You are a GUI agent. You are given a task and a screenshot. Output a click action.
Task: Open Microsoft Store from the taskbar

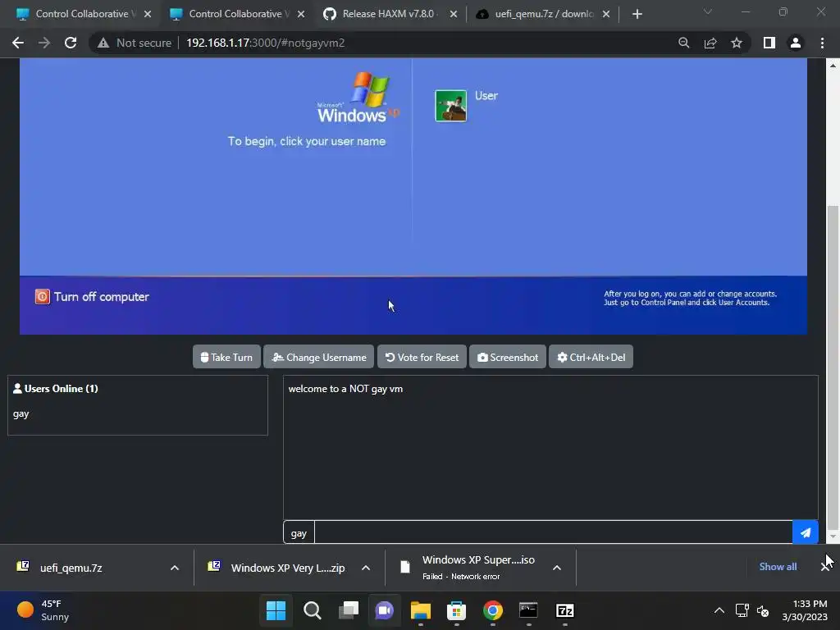[456, 610]
